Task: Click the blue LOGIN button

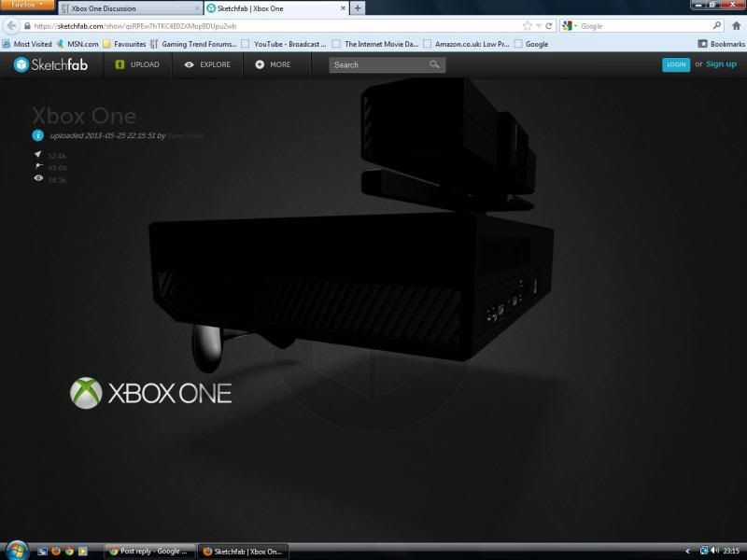Action: tap(675, 64)
